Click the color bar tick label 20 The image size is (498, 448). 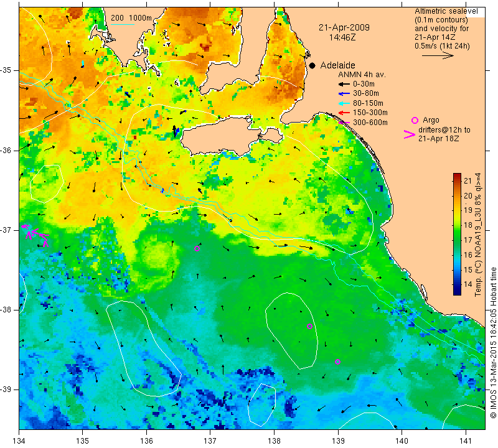click(468, 196)
